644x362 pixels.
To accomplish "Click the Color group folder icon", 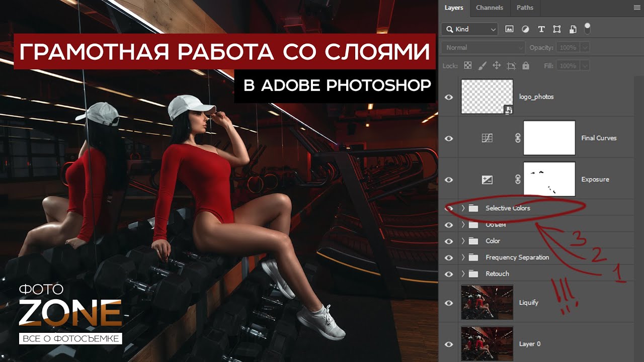I will (473, 241).
